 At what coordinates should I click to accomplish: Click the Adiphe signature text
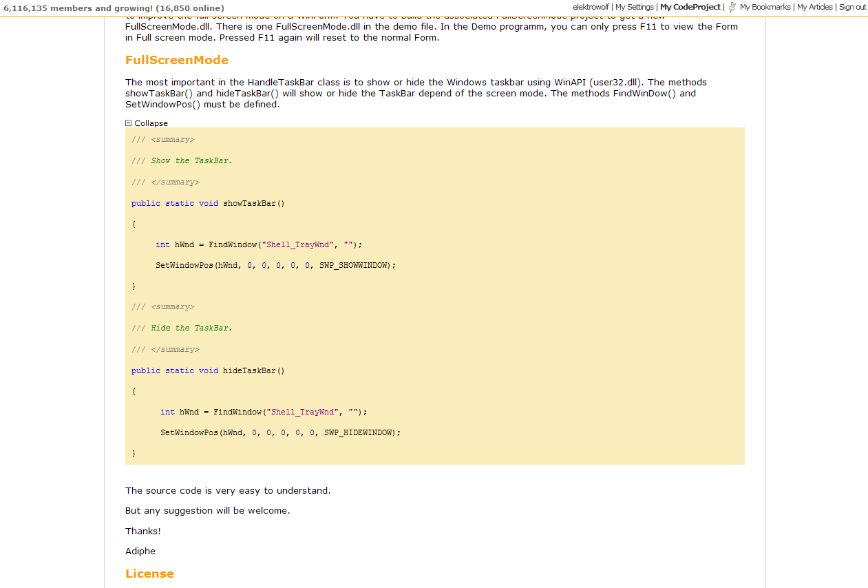(140, 551)
